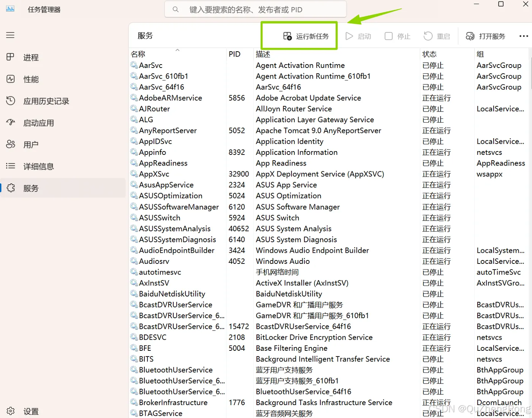The image size is (532, 418).
Task: Select the autotimesvc service name
Action: [x=160, y=272]
